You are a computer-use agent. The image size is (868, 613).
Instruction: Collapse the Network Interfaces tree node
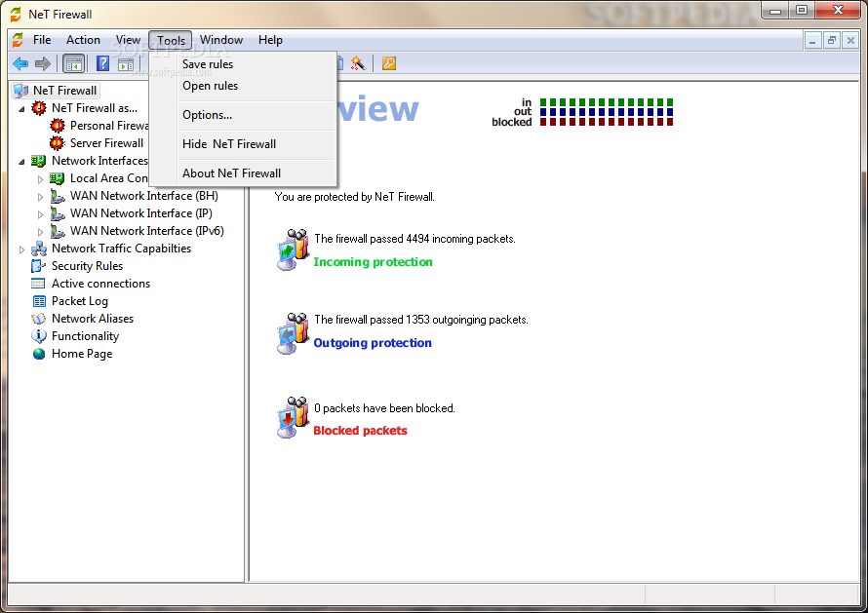[21, 162]
